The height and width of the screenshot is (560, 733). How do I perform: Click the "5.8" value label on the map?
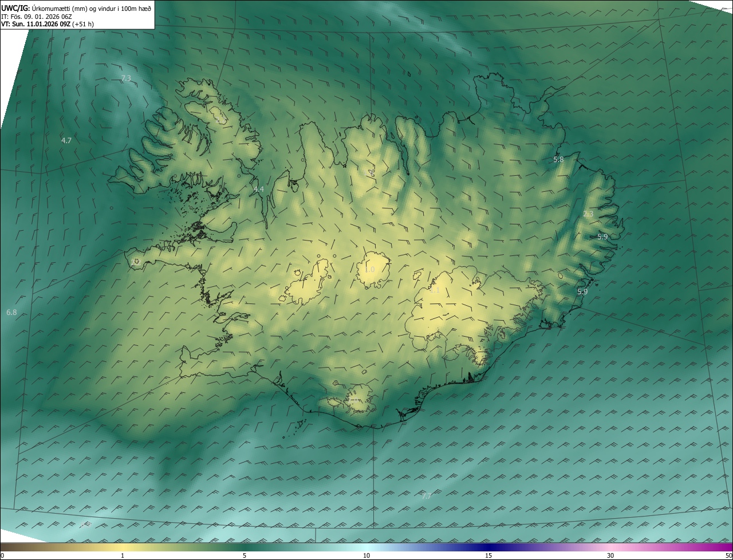coord(558,160)
